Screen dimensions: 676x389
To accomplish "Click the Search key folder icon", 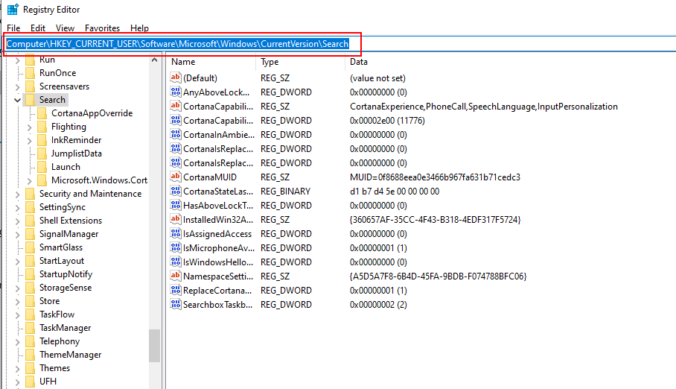I will coord(30,100).
